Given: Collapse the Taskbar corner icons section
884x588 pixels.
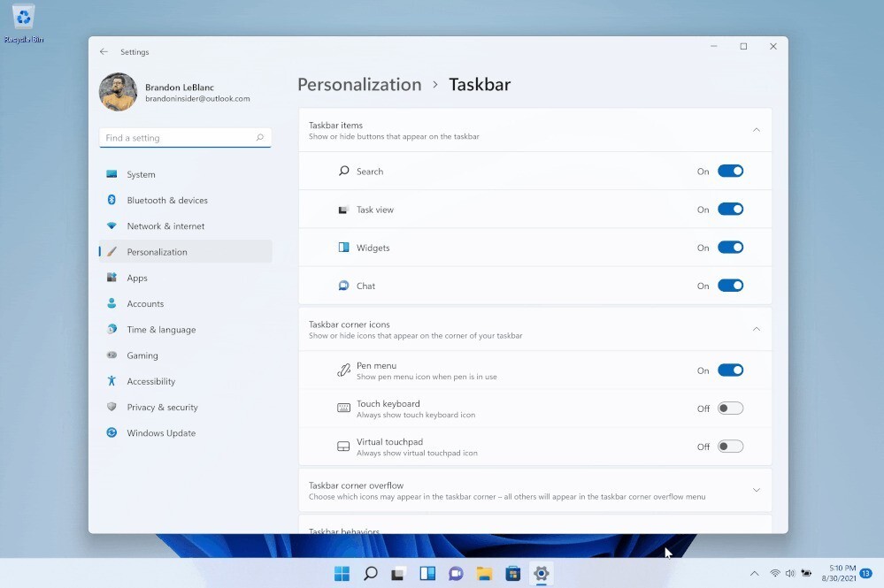Looking at the screenshot, I should [756, 329].
